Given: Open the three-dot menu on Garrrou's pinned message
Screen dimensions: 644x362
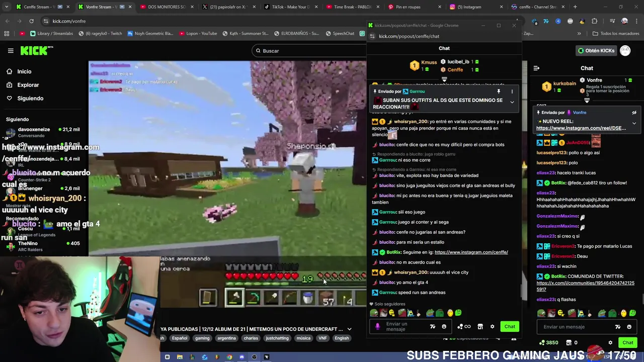Looking at the screenshot, I should point(512,92).
